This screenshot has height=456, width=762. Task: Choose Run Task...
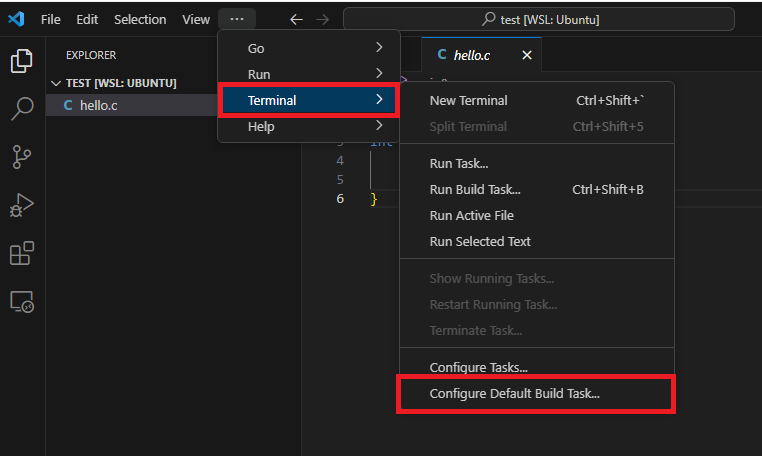pos(537,163)
